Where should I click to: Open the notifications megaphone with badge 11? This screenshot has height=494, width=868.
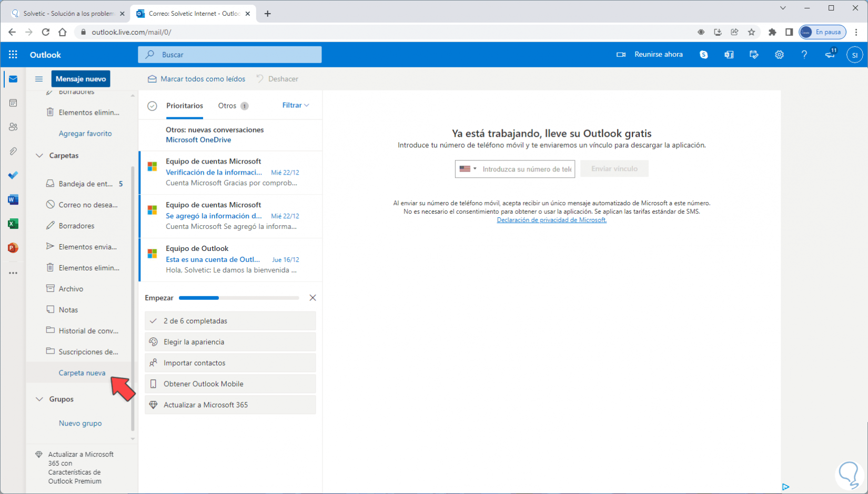830,54
